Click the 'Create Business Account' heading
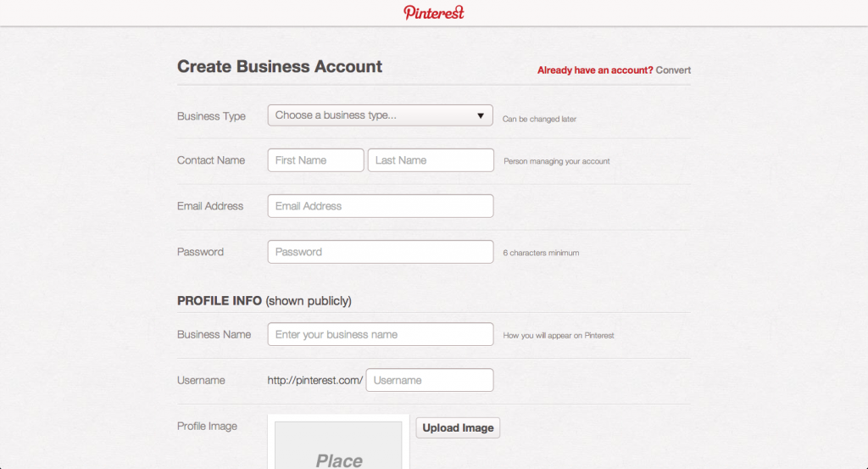This screenshot has width=868, height=469. (x=280, y=66)
